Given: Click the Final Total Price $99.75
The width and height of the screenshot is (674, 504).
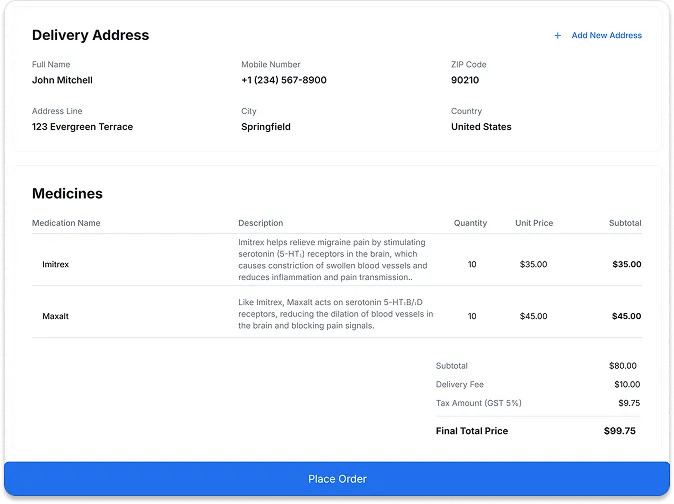Looking at the screenshot, I should click(x=622, y=431).
